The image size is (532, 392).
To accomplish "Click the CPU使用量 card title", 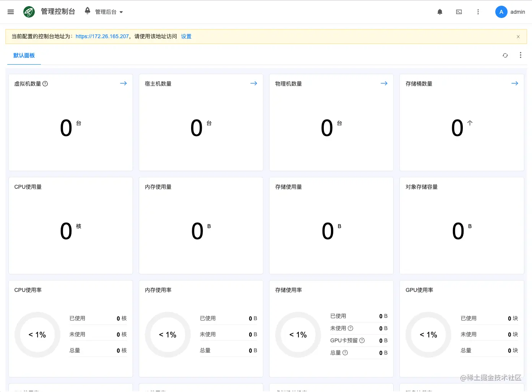I will (28, 187).
